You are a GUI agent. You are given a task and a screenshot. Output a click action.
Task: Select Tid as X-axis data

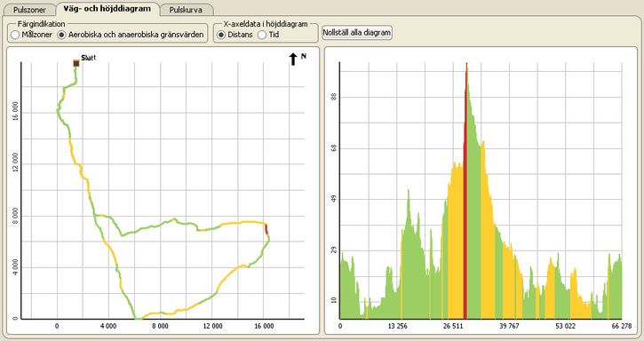[262, 35]
